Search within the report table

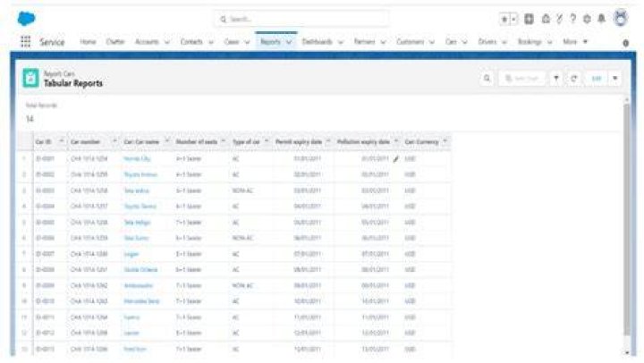(x=487, y=79)
